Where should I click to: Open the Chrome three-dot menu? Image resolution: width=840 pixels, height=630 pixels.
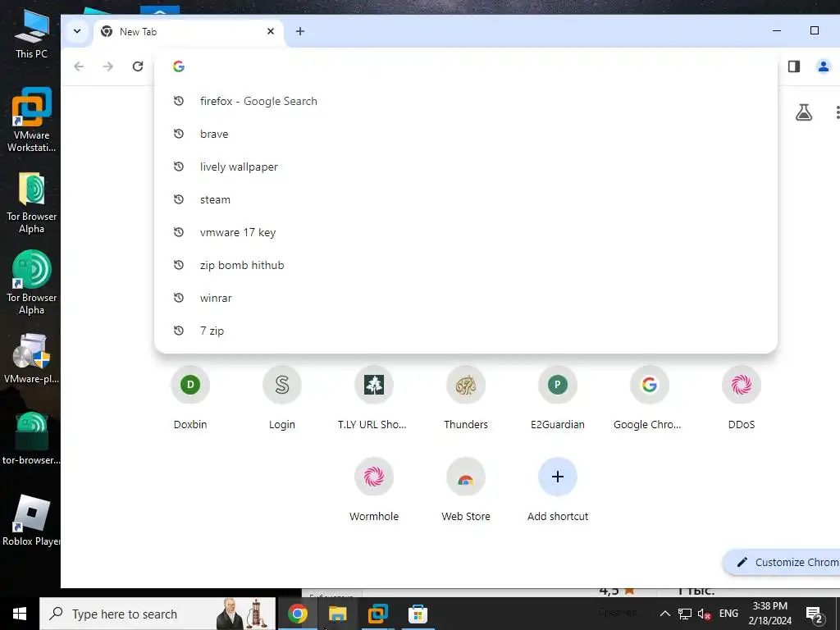(x=836, y=112)
